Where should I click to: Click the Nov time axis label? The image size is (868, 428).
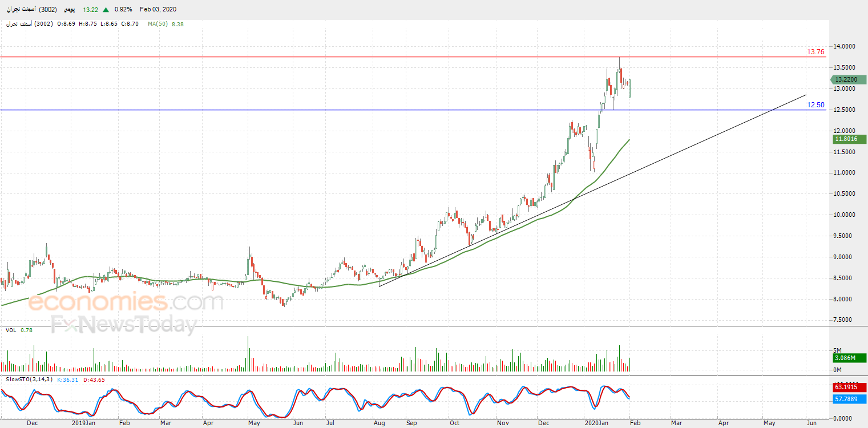pyautogui.click(x=503, y=423)
